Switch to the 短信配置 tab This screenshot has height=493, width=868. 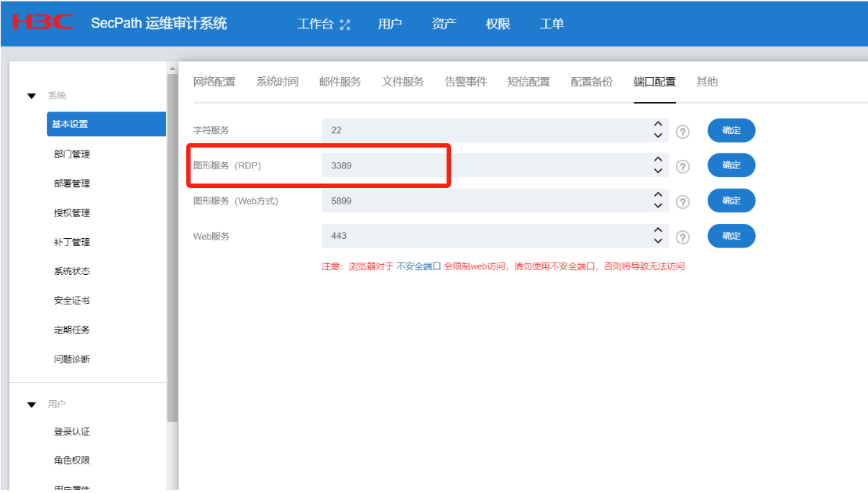(529, 82)
